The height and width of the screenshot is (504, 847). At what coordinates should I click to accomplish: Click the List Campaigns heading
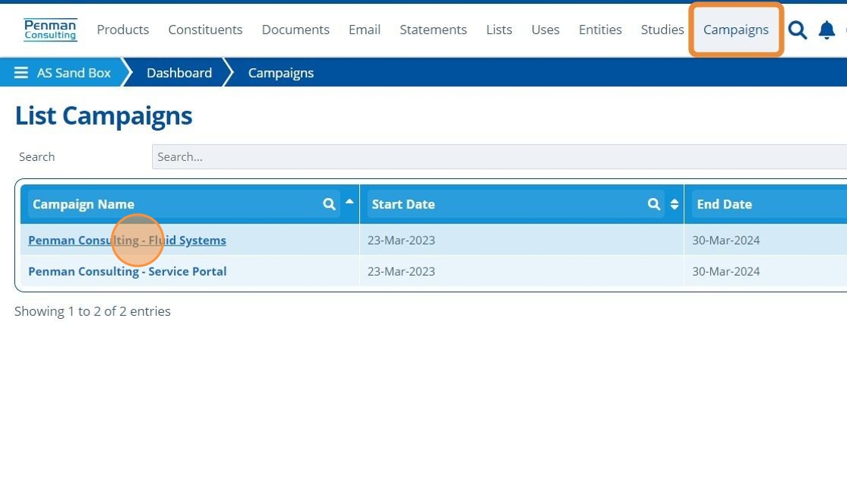click(x=104, y=116)
